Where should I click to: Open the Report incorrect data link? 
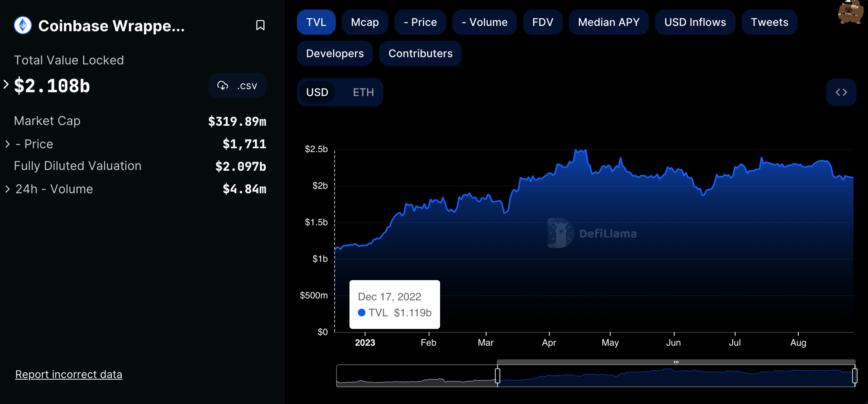[69, 374]
